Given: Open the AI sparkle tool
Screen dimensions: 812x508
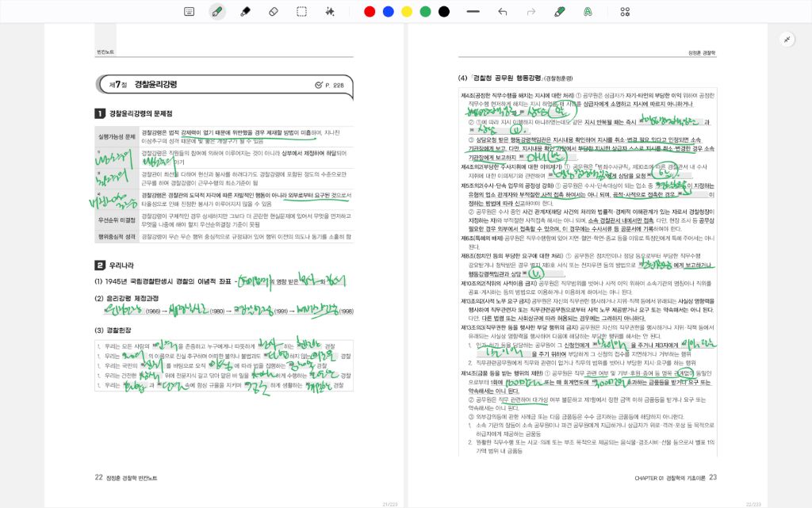Looking at the screenshot, I should [x=331, y=12].
